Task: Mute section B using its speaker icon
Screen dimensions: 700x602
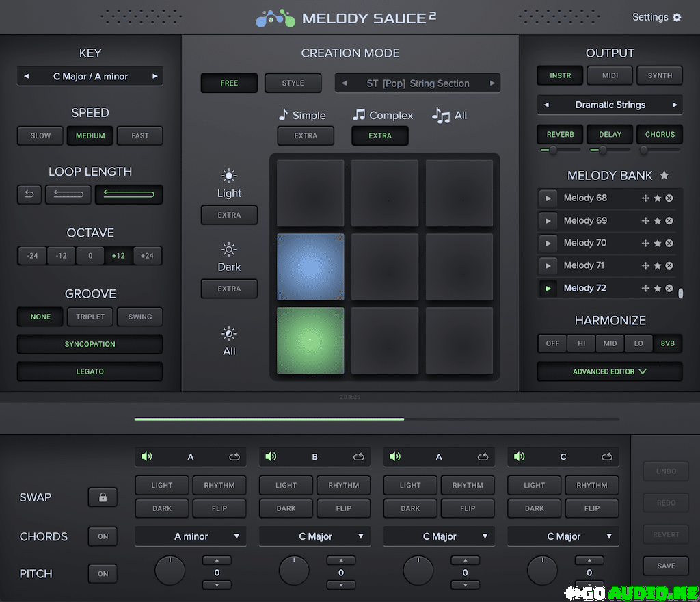Action: point(271,456)
